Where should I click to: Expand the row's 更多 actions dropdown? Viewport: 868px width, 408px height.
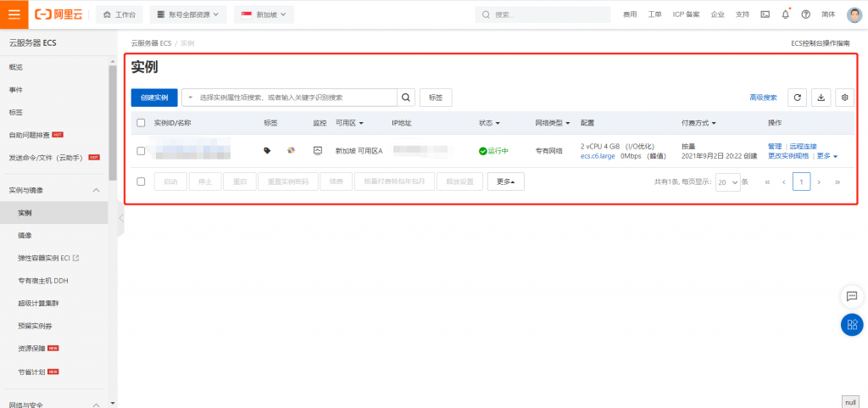[x=827, y=156]
